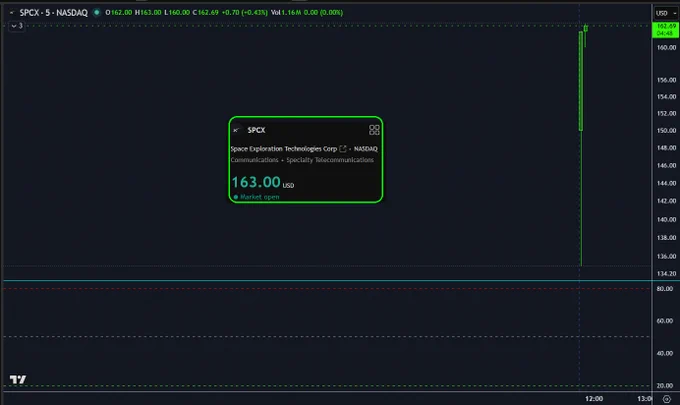Click the 134.20 price axis label
This screenshot has width=680, height=405.
666,274
